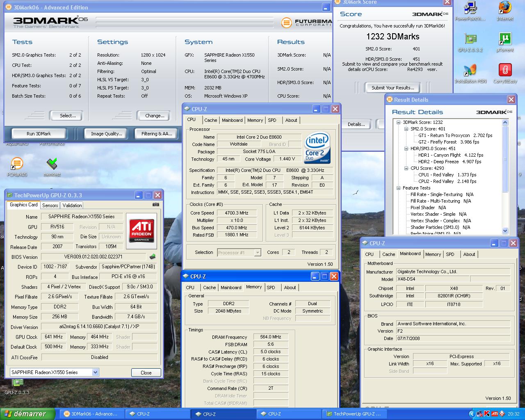Click Details... button in Score window
Image resolution: width=525 pixels, height=420 pixels.
(x=356, y=124)
